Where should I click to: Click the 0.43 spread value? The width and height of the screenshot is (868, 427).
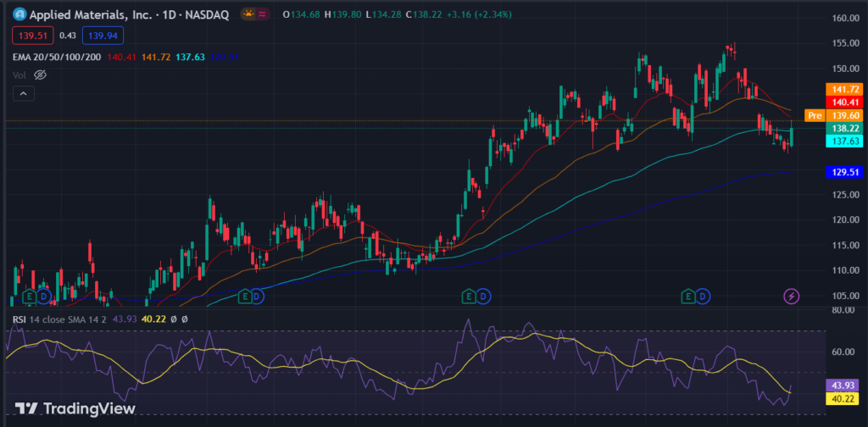(68, 36)
